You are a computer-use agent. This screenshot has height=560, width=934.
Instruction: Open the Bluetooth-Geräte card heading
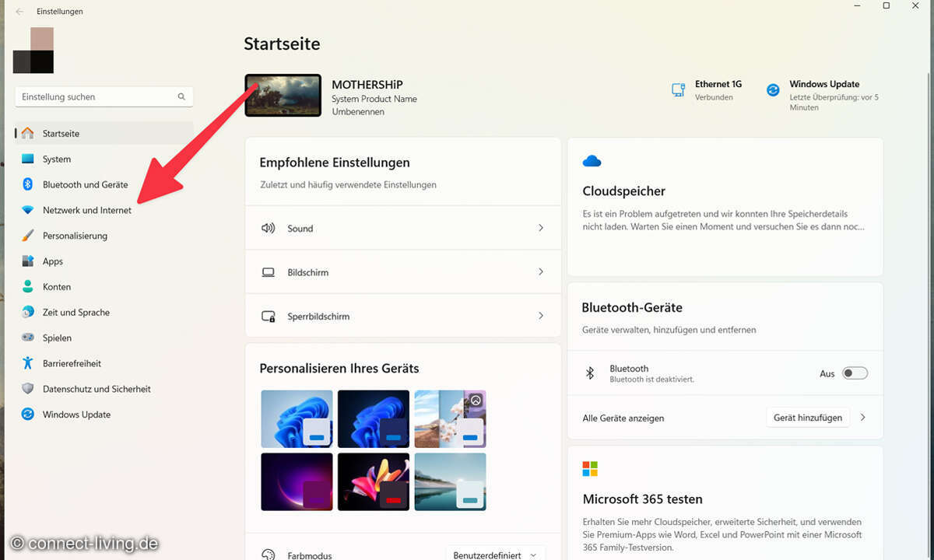tap(632, 307)
